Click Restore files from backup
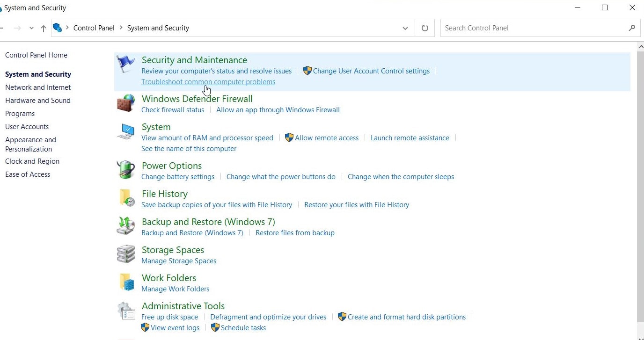The height and width of the screenshot is (340, 644). coord(295,233)
